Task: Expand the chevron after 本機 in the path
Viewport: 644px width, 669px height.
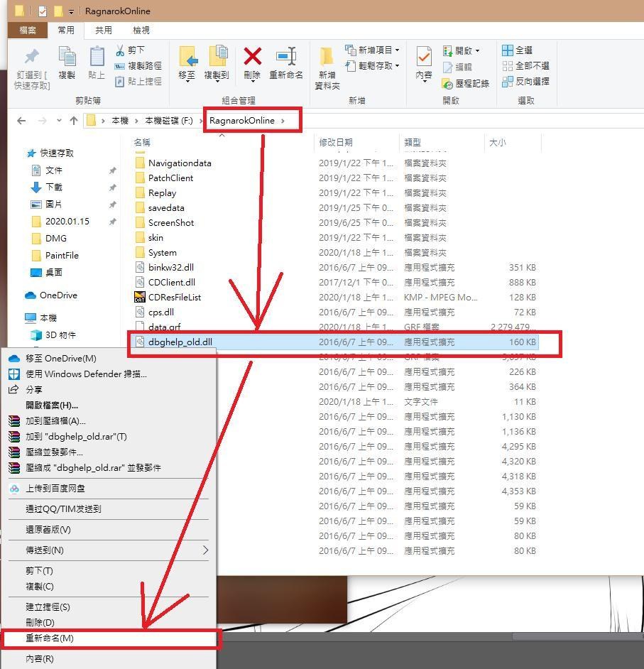Action: click(136, 121)
